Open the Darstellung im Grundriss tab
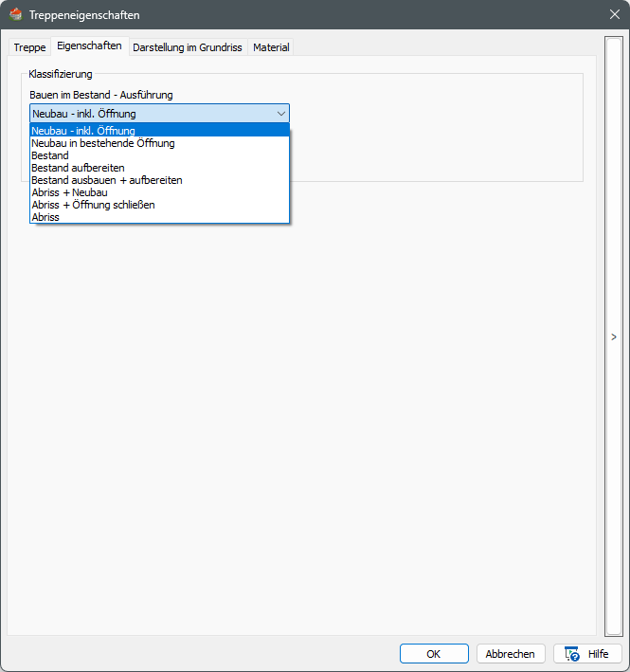 click(x=188, y=47)
